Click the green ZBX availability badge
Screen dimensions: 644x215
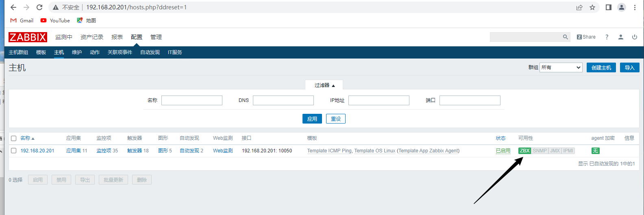coord(524,151)
